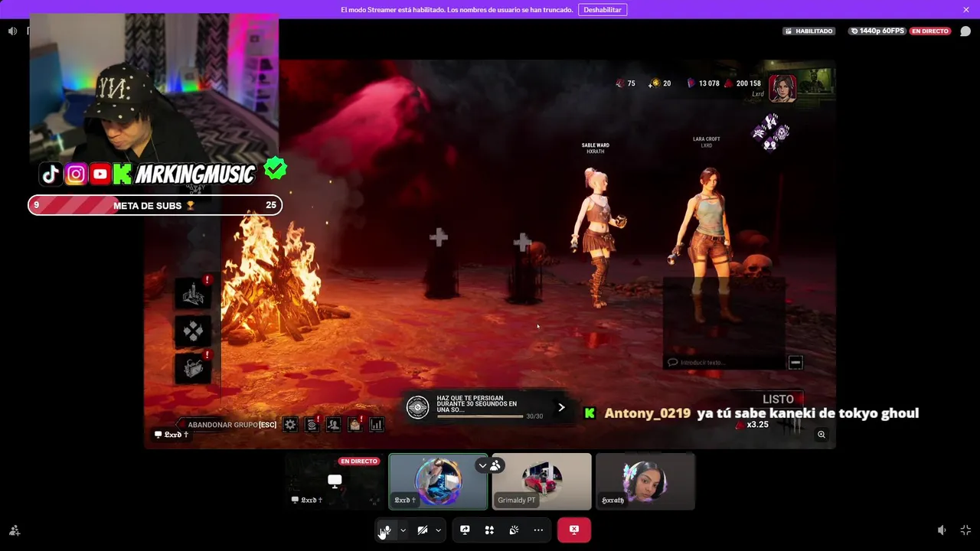980x551 pixels.
Task: Click the 13 078 iridescent shards counter
Action: click(703, 83)
